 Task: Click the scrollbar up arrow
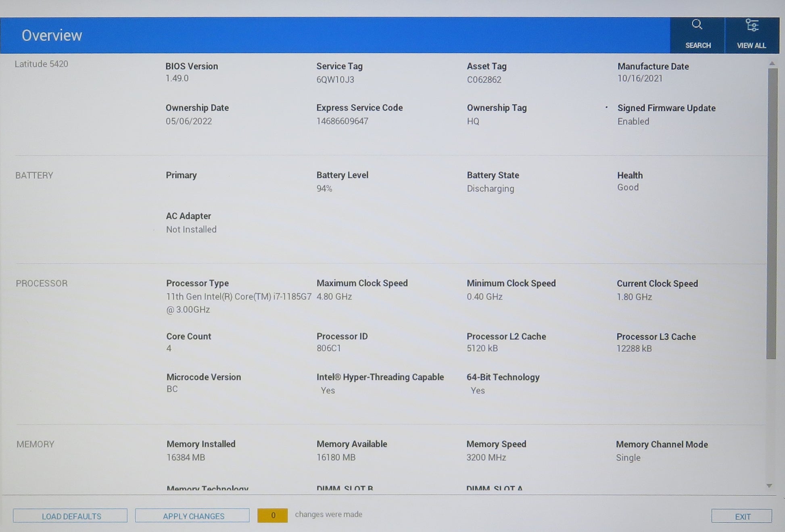[x=772, y=63]
